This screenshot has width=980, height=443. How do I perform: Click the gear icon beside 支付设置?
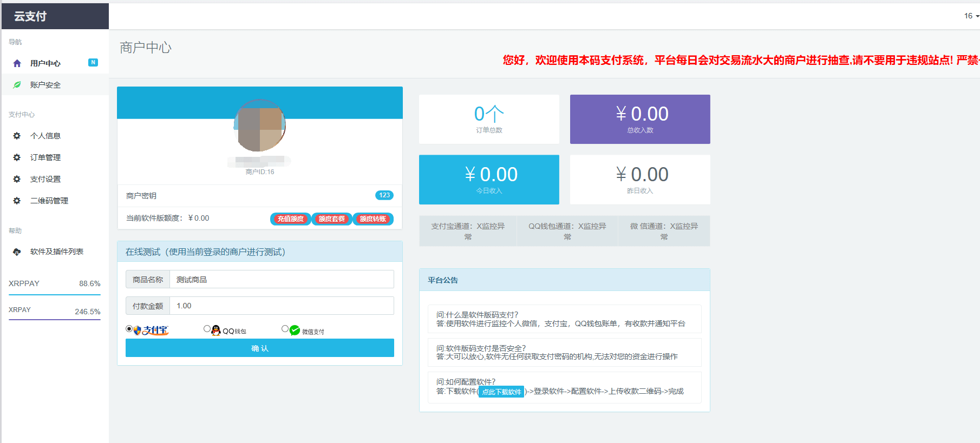pos(17,179)
